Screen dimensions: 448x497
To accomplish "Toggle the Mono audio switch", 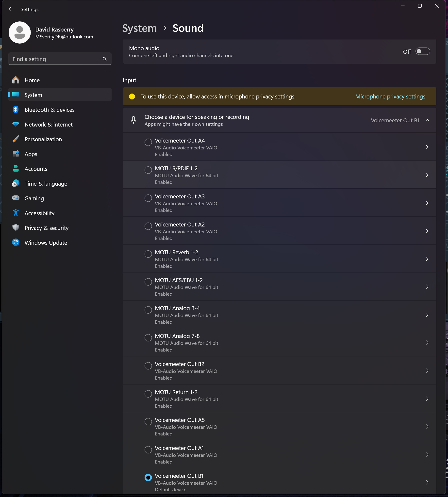I will point(423,51).
